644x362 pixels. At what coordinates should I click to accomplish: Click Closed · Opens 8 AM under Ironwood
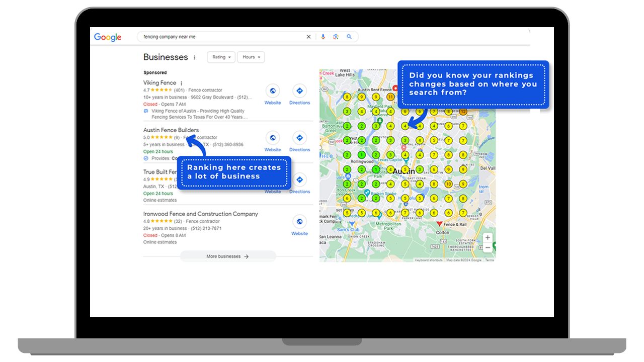165,235
